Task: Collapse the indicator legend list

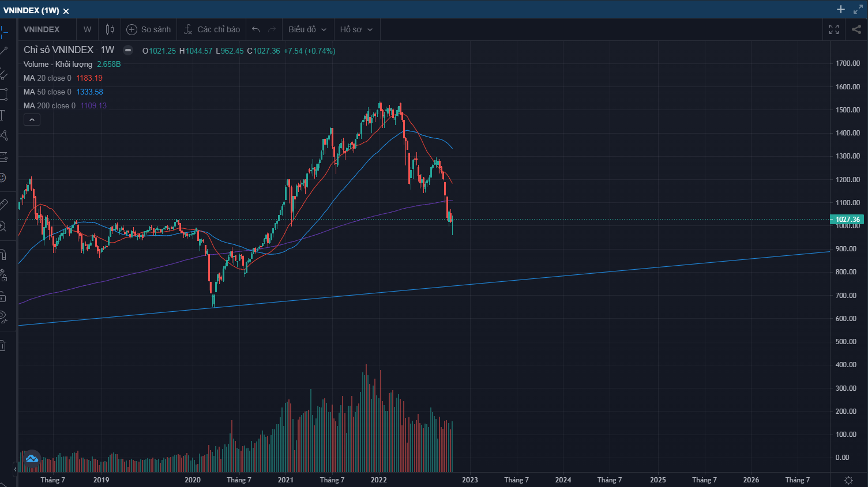Action: [x=32, y=120]
